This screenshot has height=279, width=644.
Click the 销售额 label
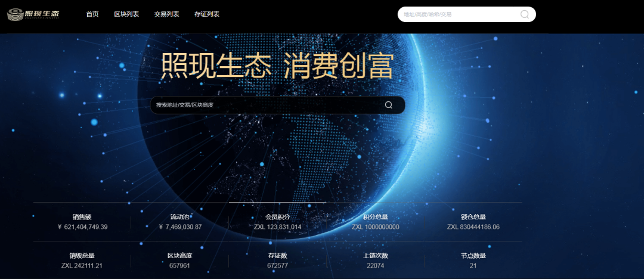coord(82,217)
